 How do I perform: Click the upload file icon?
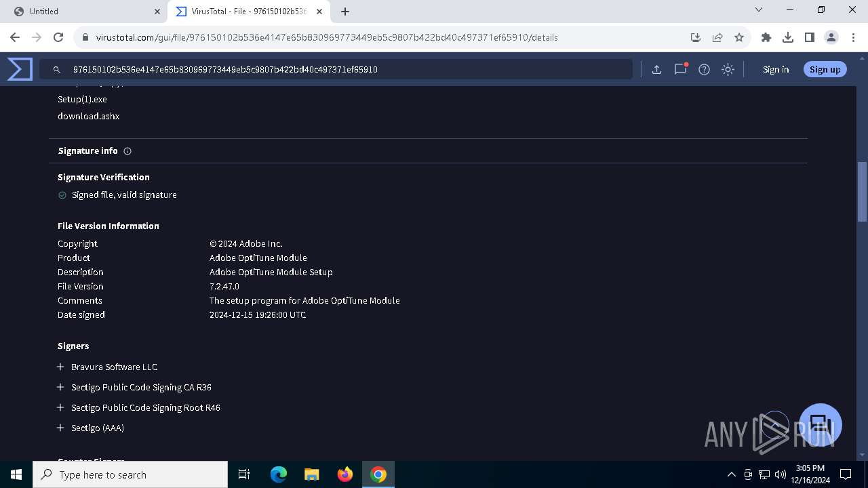click(656, 69)
